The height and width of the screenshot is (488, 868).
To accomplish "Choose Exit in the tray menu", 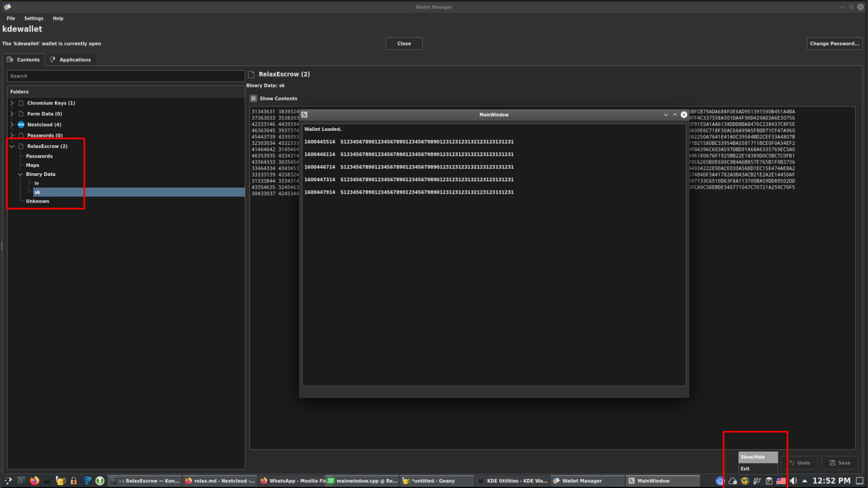I will click(x=758, y=469).
